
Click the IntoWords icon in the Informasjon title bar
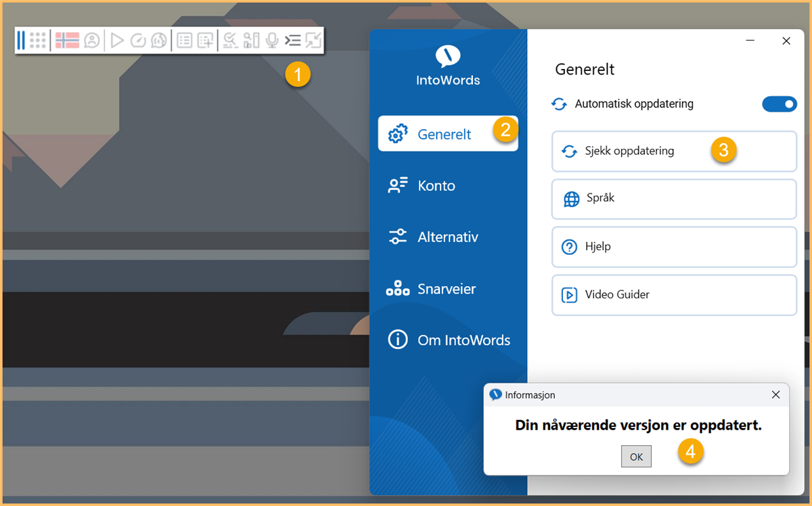click(x=495, y=394)
